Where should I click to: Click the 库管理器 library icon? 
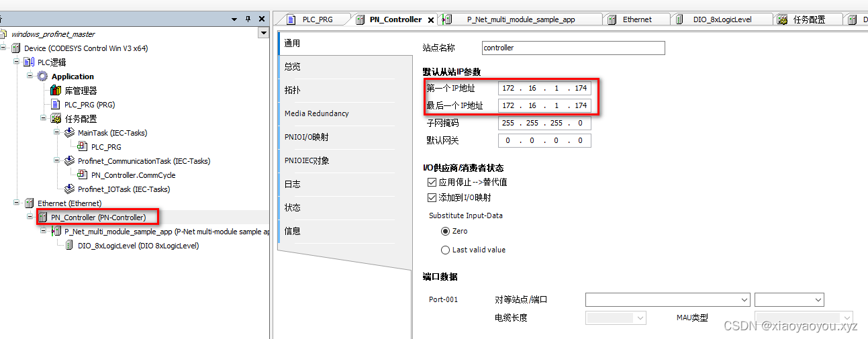[56, 91]
